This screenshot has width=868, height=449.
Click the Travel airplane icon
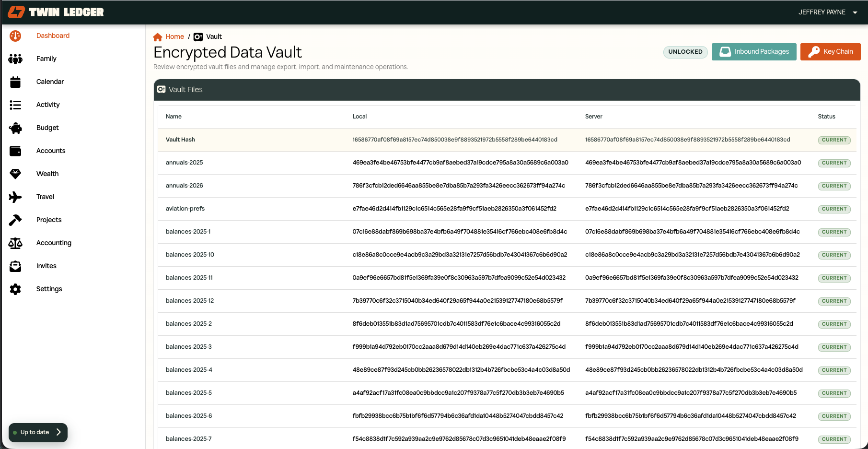15,197
